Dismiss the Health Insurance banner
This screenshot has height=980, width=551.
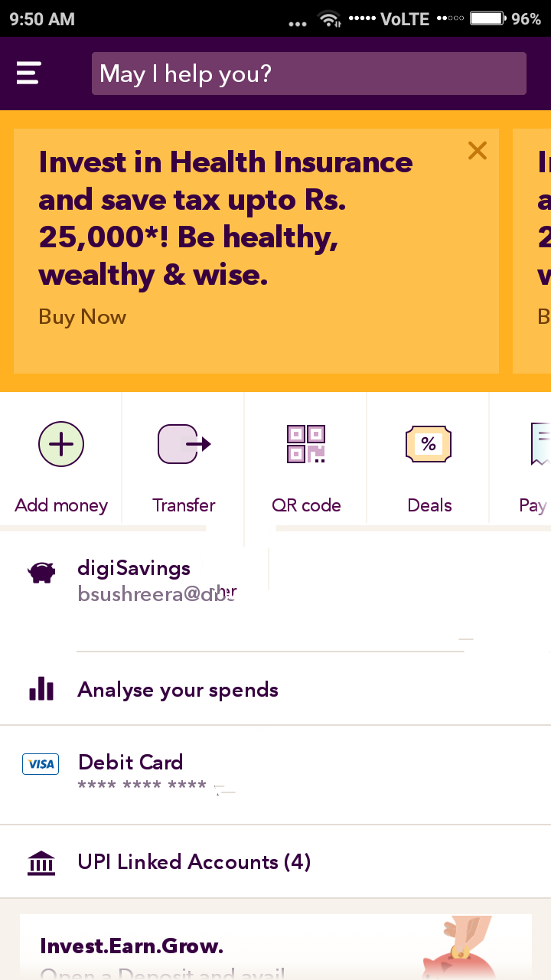478,151
